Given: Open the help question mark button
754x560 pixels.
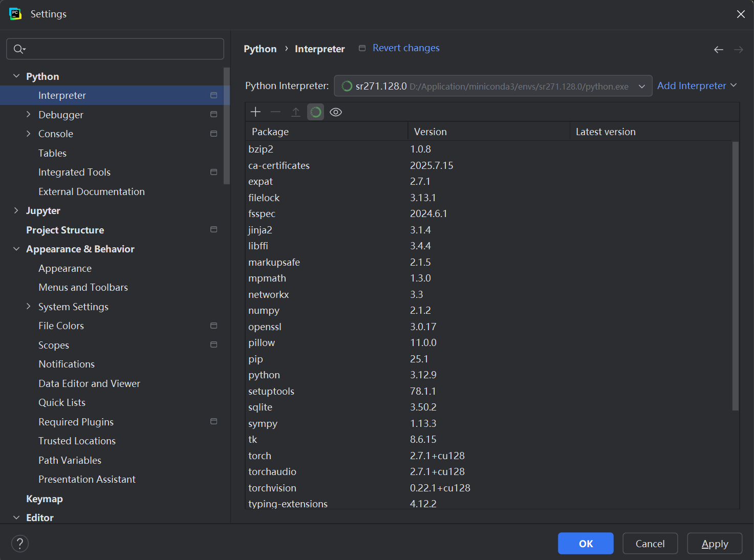Looking at the screenshot, I should pos(20,544).
